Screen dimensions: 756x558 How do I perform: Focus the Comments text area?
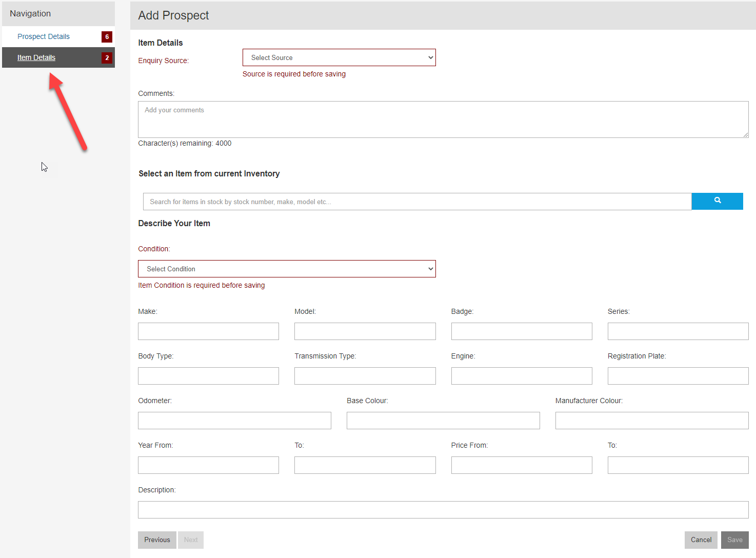[443, 119]
